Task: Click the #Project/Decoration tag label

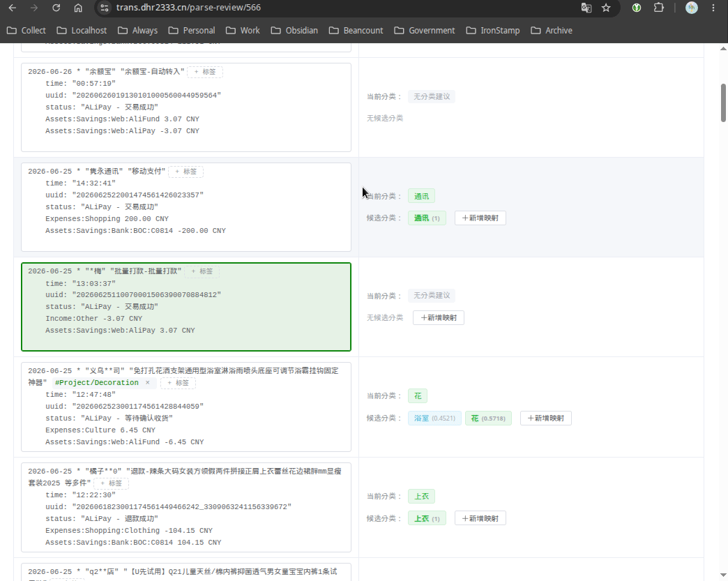Action: pyautogui.click(x=96, y=383)
